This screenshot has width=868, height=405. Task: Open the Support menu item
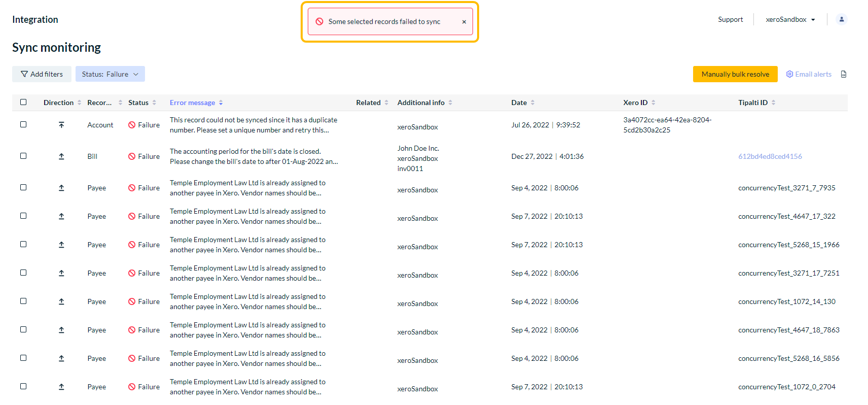tap(730, 19)
